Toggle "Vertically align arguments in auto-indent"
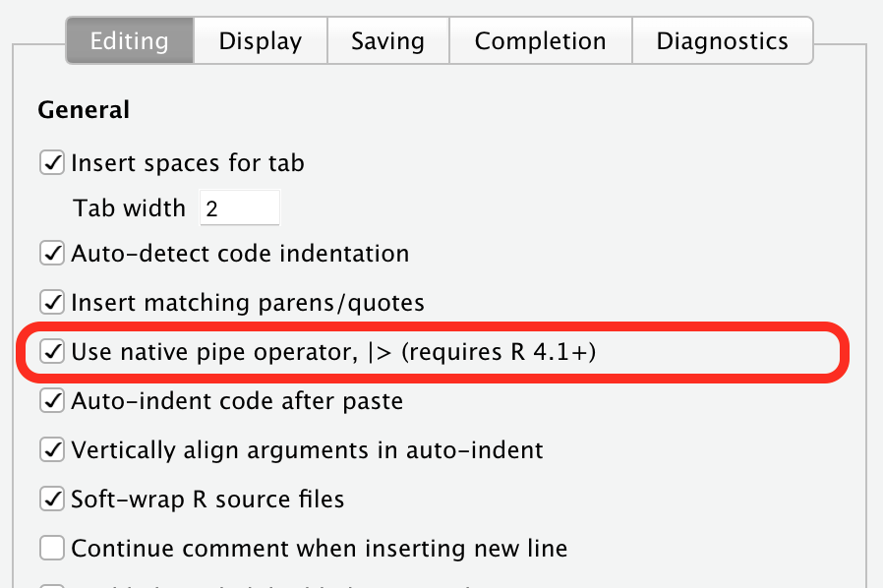 51,449
